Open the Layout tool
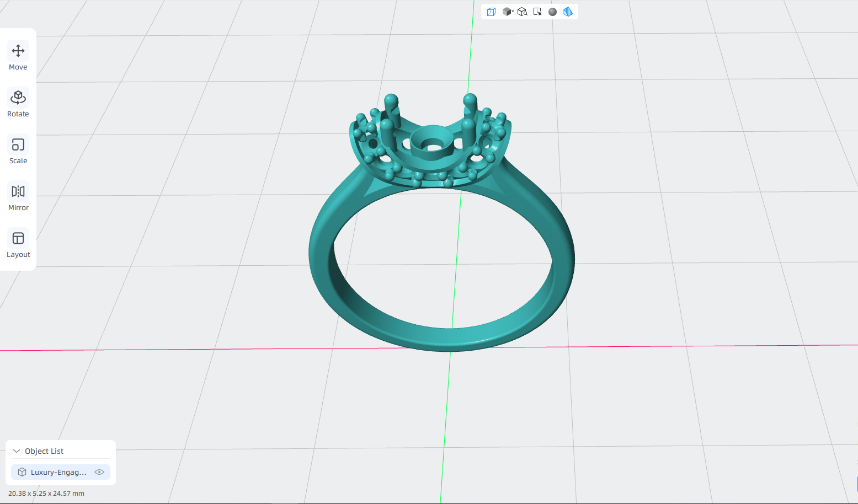This screenshot has width=858, height=504. [18, 244]
